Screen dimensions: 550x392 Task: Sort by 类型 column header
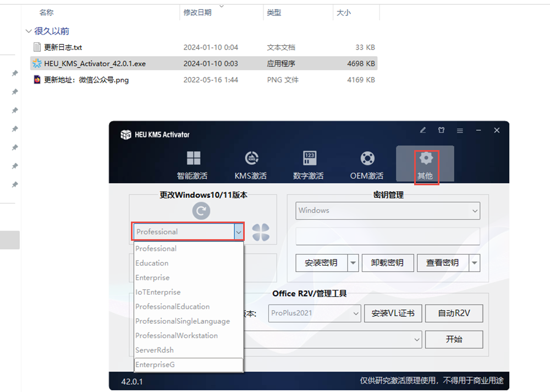(x=274, y=13)
